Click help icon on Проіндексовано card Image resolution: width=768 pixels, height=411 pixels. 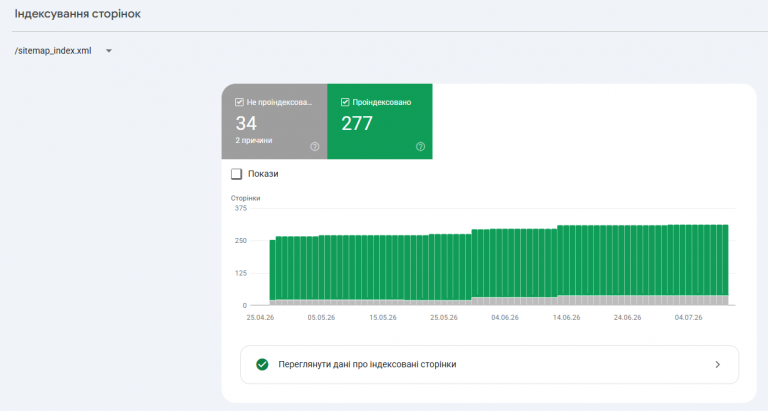(x=420, y=146)
